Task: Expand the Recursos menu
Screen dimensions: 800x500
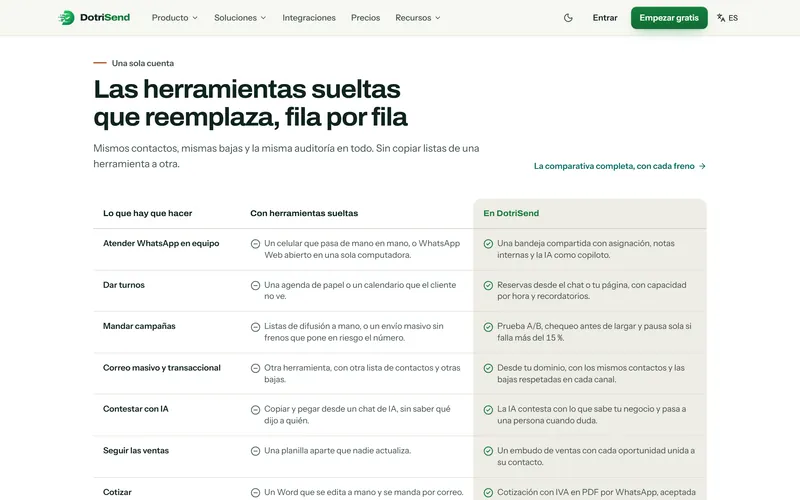Action: [x=417, y=18]
